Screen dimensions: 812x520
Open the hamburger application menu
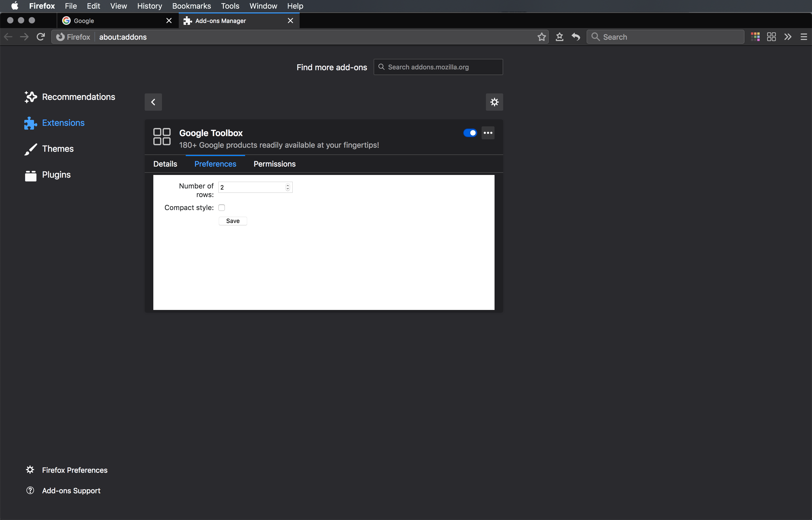click(x=804, y=37)
